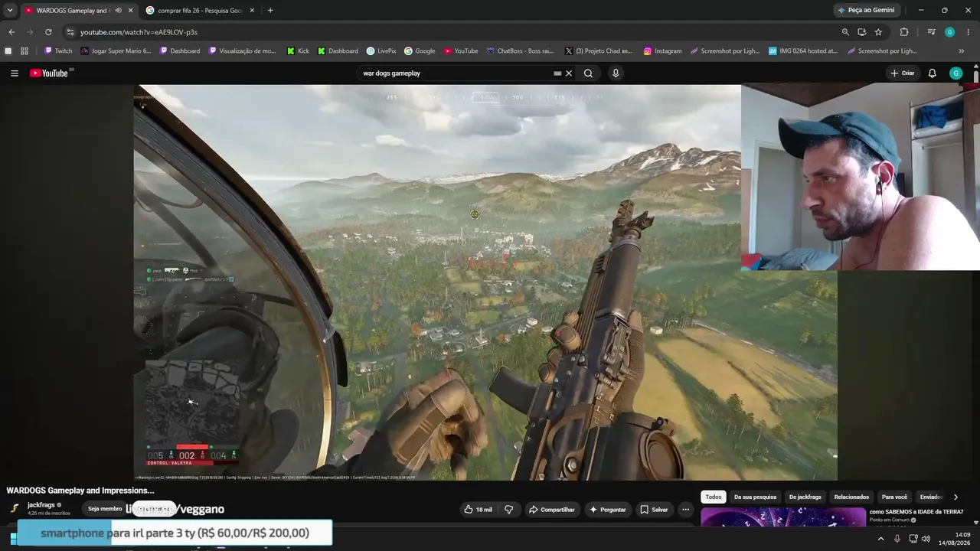Click the address bar URL
Screen dimensions: 980x551
click(139, 32)
